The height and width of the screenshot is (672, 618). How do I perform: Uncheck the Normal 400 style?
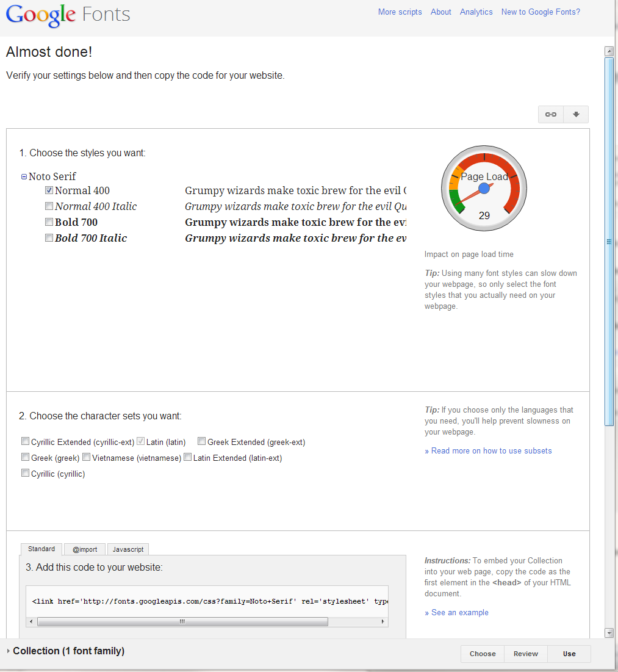(49, 190)
